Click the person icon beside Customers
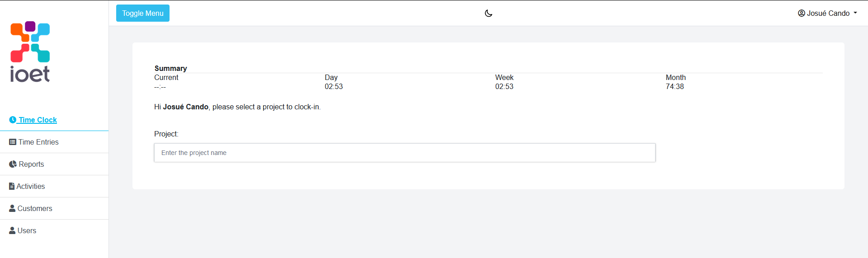Viewport: 868px width, 258px height. (x=12, y=208)
